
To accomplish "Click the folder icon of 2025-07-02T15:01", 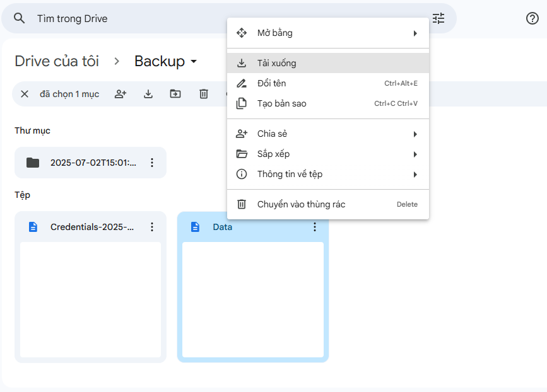I will click(33, 163).
